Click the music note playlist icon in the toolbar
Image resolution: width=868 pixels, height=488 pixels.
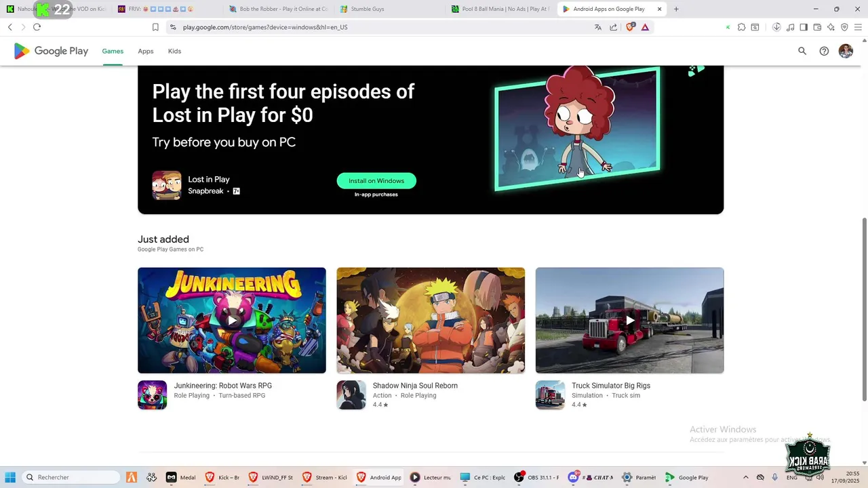[x=790, y=27]
